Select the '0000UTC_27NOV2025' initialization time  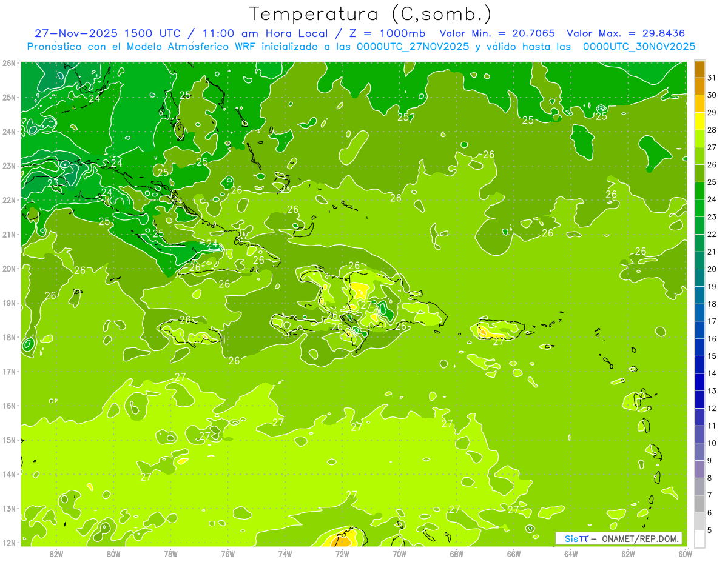(x=414, y=47)
